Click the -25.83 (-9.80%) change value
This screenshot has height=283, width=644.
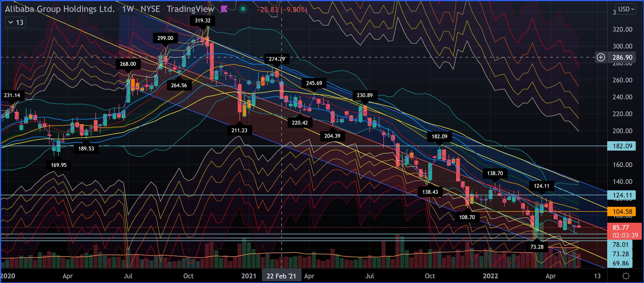282,10
